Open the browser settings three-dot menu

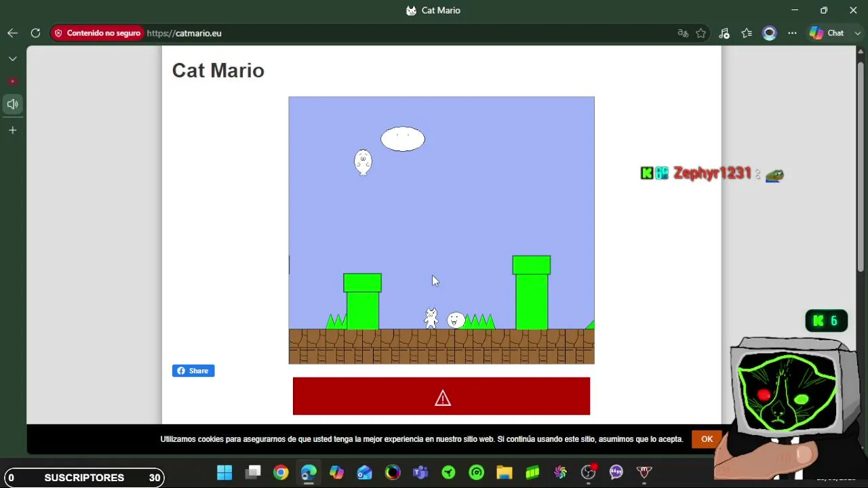tap(792, 33)
